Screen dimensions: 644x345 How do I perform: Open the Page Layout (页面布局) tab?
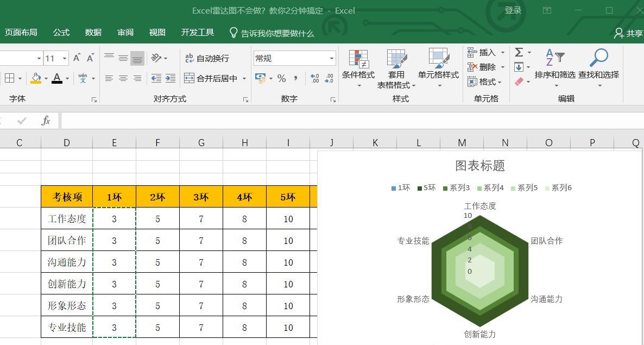click(x=21, y=33)
